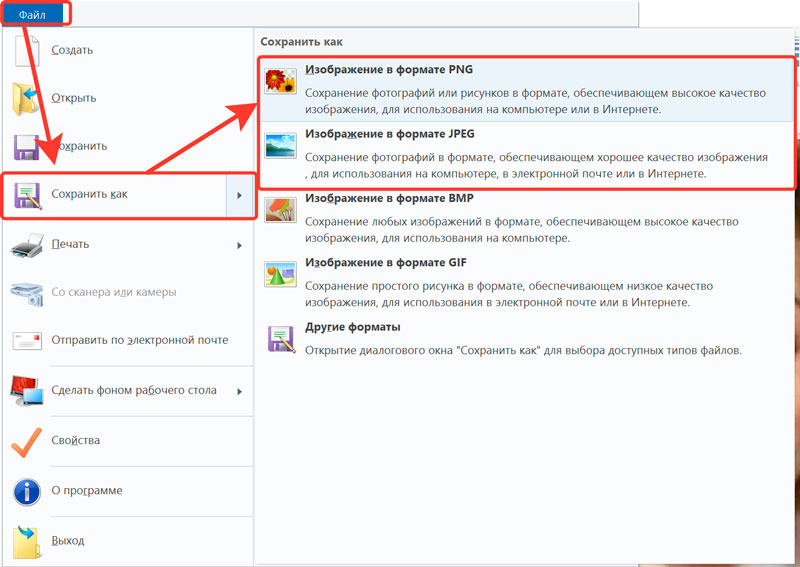The height and width of the screenshot is (567, 800).
Task: Choose Изображение в формате GIF
Action: tap(528, 283)
